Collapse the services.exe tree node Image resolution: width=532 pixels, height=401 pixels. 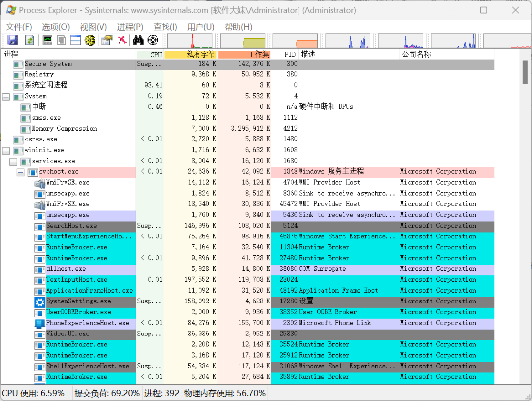point(13,161)
